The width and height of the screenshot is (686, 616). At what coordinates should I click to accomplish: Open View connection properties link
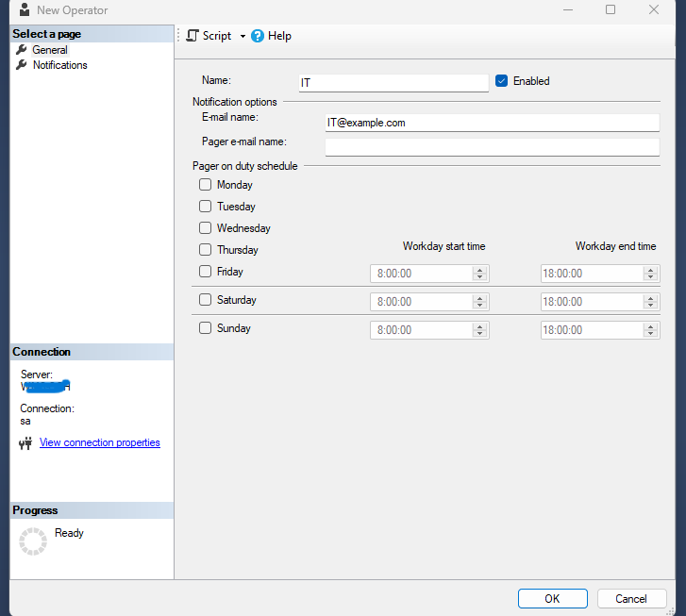pos(99,443)
